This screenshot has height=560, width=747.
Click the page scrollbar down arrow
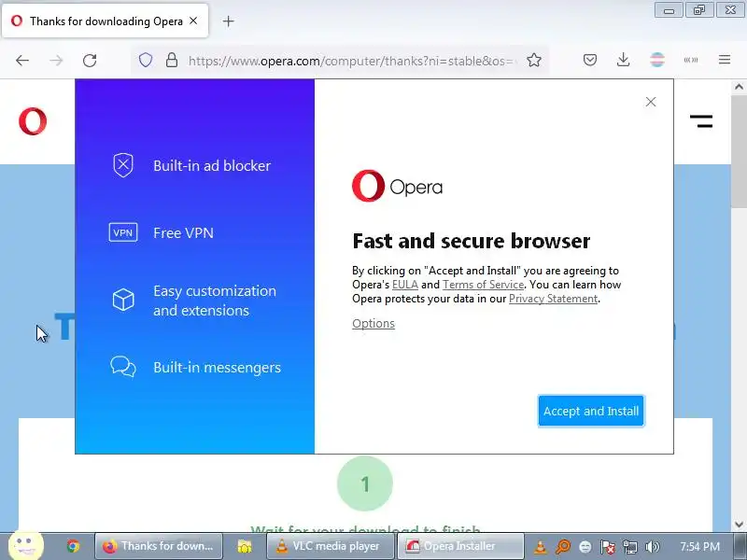[739, 525]
